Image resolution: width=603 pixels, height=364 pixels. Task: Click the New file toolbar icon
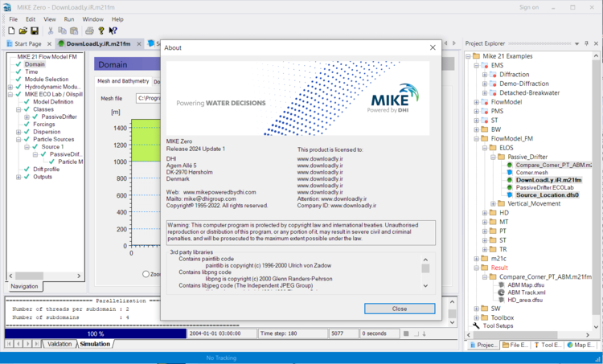coord(11,31)
